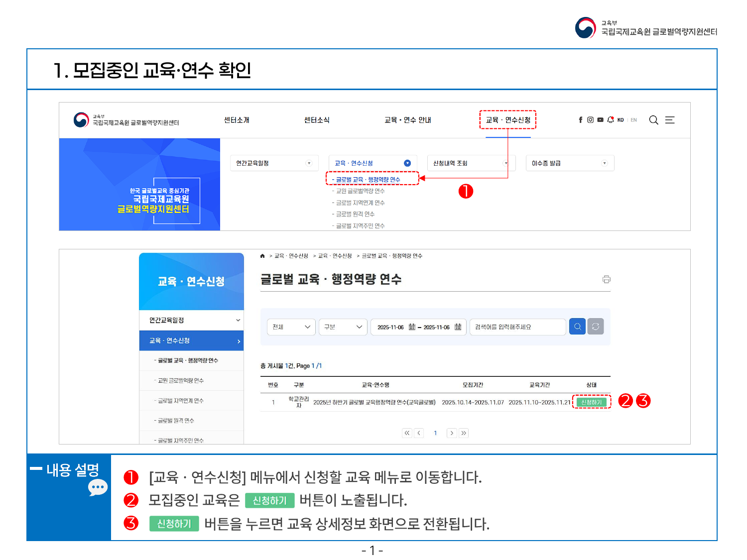Click the YouTube icon in header
The height and width of the screenshot is (560, 747).
pos(600,120)
